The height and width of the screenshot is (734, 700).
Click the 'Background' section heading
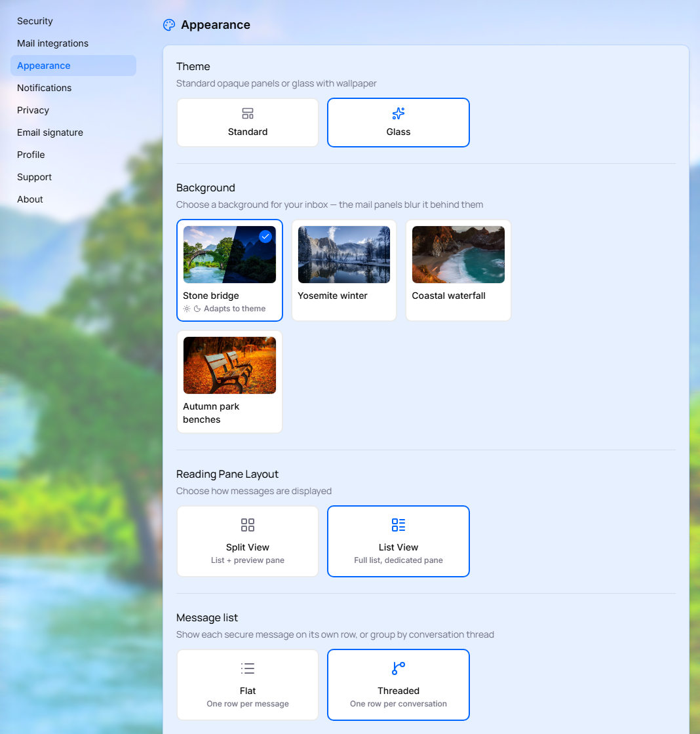(206, 187)
